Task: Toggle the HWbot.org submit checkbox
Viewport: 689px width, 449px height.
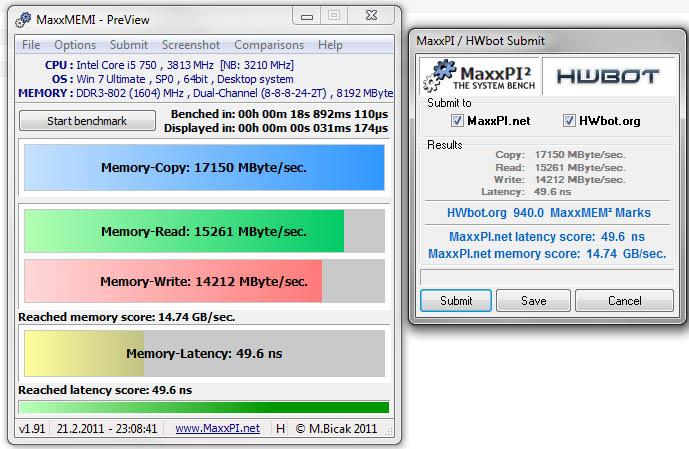Action: coord(569,120)
